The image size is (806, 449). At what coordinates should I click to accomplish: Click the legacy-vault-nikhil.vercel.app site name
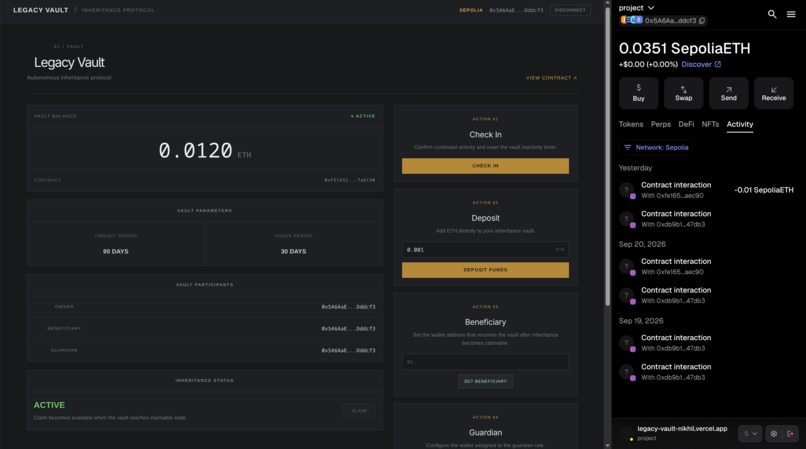pyautogui.click(x=682, y=428)
